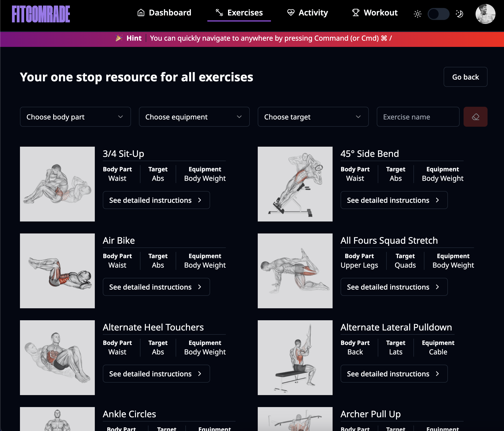
Task: Click the equipment dropdown chevron
Action: [239, 117]
